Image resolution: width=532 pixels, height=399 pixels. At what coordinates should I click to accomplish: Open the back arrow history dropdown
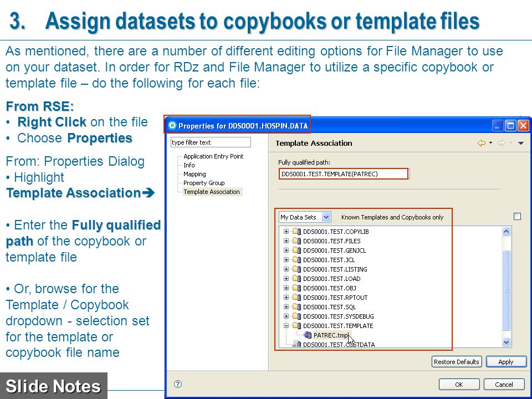click(490, 143)
